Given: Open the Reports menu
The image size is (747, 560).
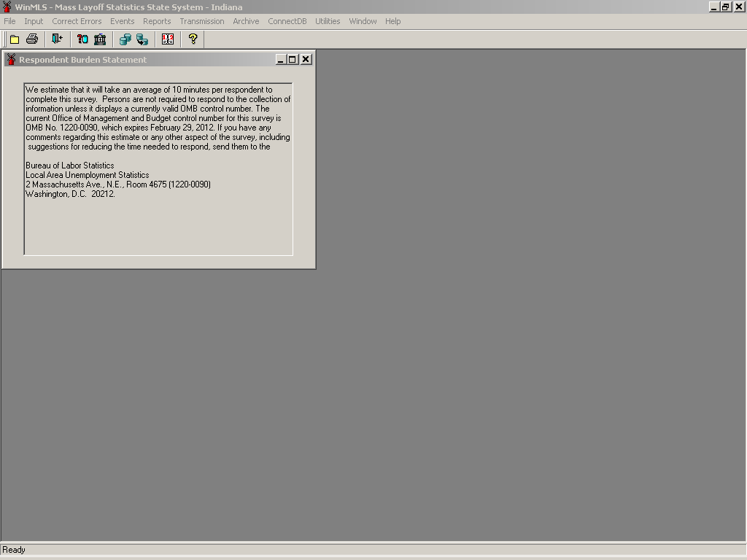Looking at the screenshot, I should pyautogui.click(x=157, y=21).
